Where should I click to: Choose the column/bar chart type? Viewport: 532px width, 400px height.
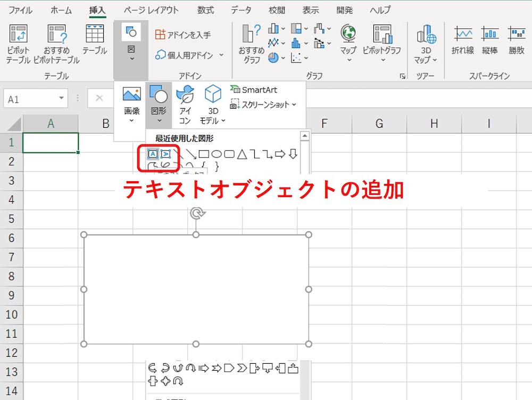coord(276,29)
